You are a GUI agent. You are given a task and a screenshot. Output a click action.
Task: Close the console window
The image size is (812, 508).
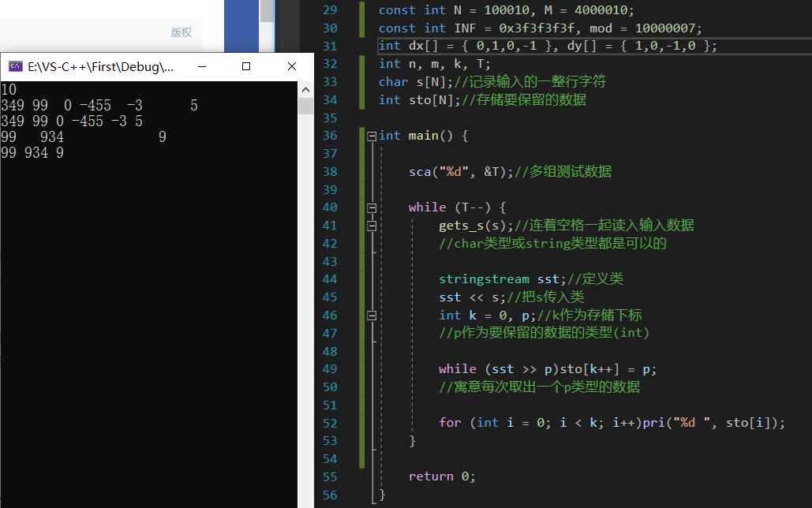click(x=292, y=66)
